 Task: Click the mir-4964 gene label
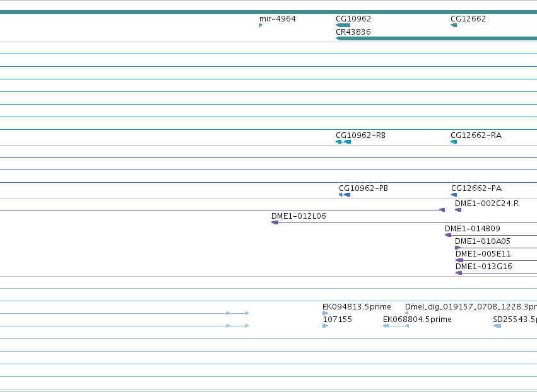pos(278,19)
